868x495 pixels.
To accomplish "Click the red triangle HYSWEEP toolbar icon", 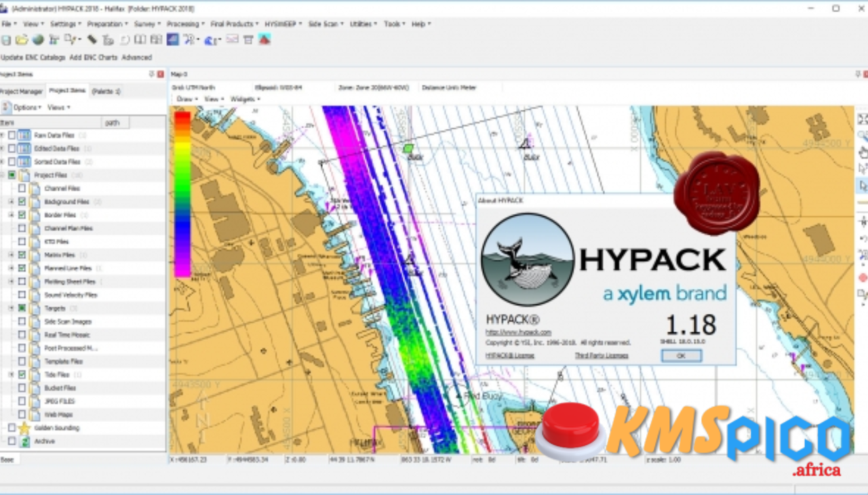I will [x=264, y=39].
